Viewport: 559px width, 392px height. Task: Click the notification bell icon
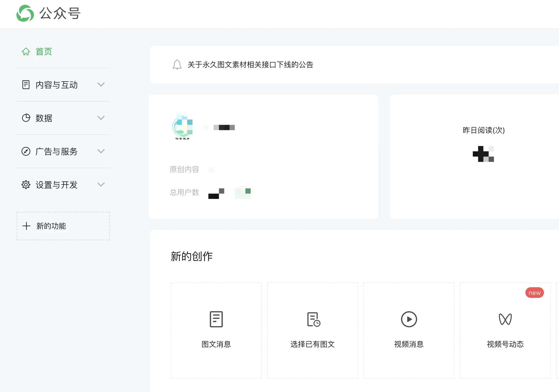177,65
